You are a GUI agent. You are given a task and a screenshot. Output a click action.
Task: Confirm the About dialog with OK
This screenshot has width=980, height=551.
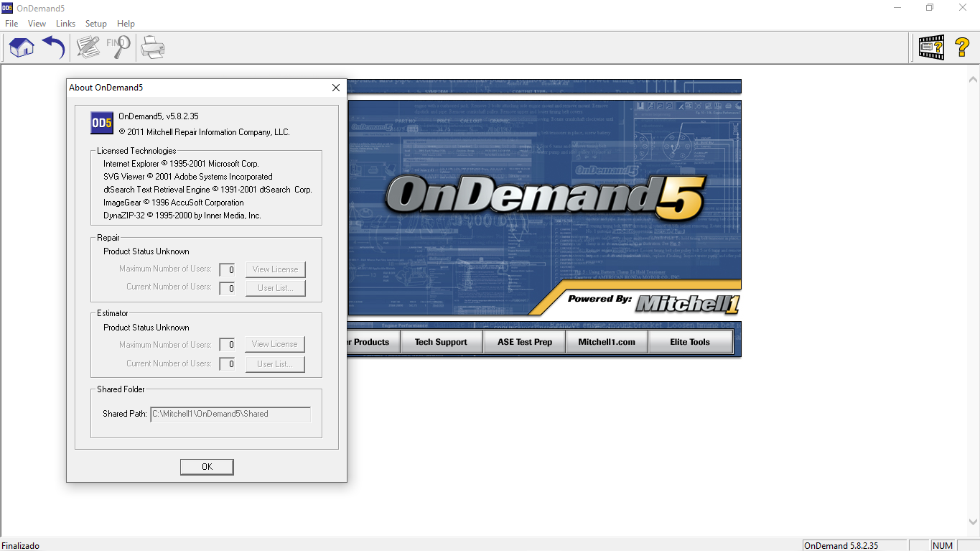207,467
